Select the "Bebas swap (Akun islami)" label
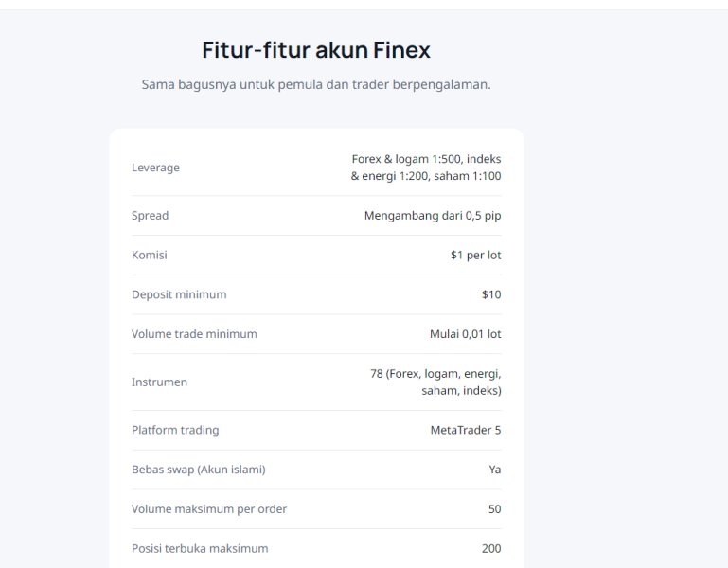The height and width of the screenshot is (568, 728). pos(198,470)
